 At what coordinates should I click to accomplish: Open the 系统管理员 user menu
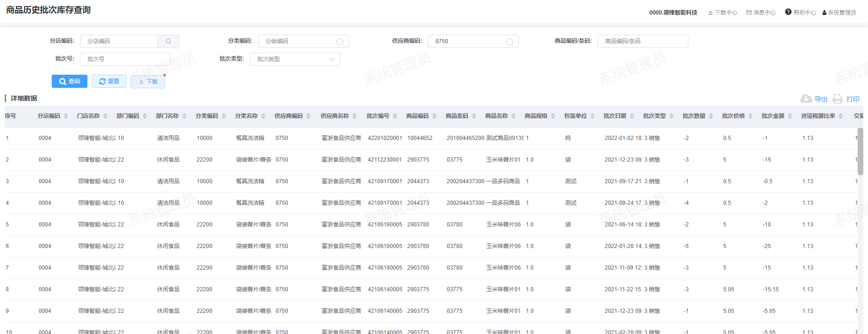839,13
